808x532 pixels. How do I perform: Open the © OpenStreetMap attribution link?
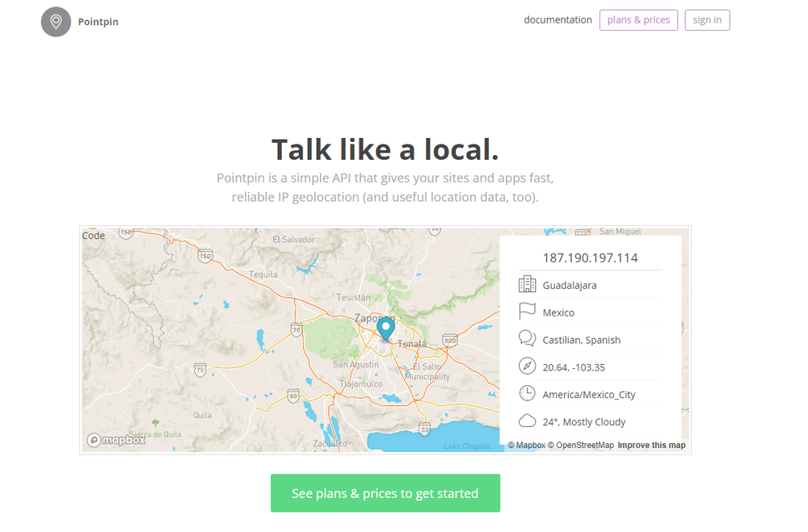pos(581,445)
